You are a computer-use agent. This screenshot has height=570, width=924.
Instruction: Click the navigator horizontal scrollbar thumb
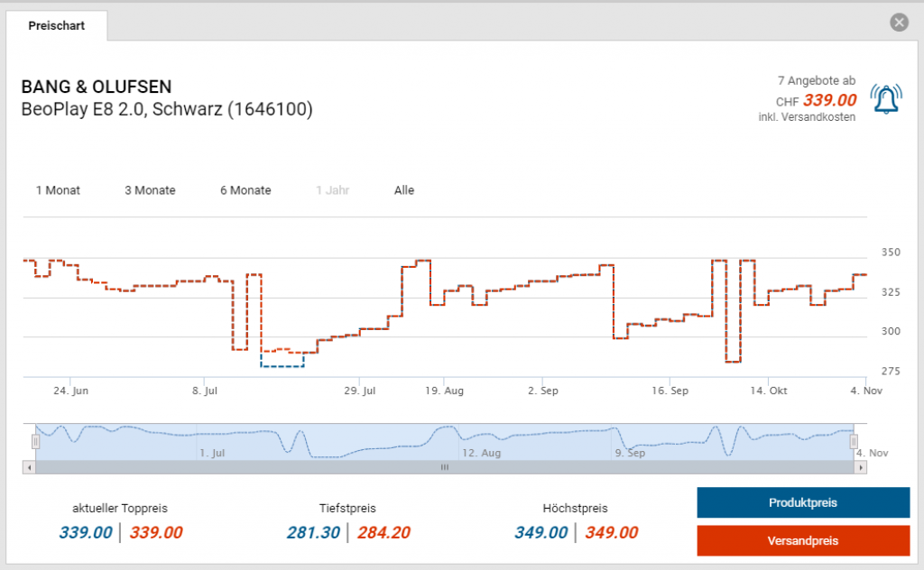445,467
